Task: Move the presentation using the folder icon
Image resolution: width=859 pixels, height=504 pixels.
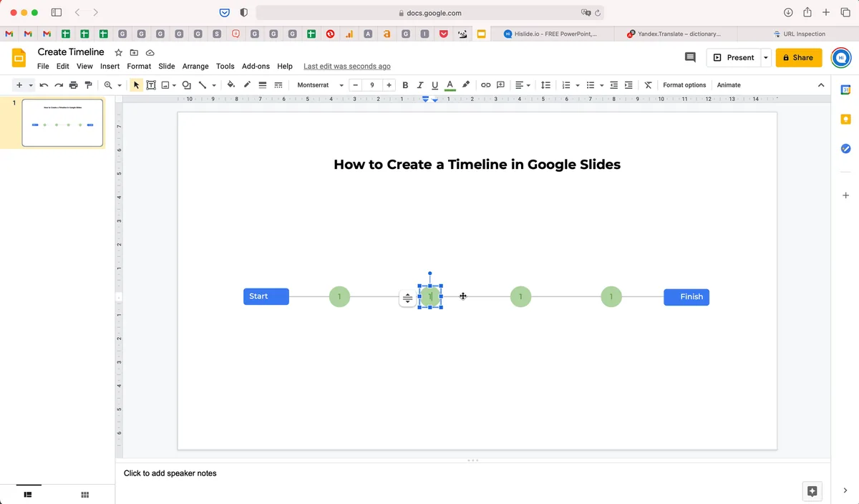Action: pos(134,52)
